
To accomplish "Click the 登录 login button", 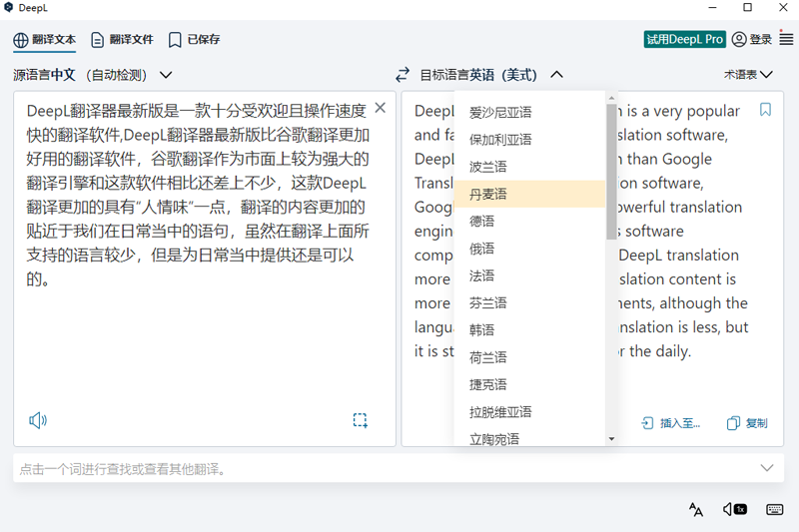I will point(752,39).
